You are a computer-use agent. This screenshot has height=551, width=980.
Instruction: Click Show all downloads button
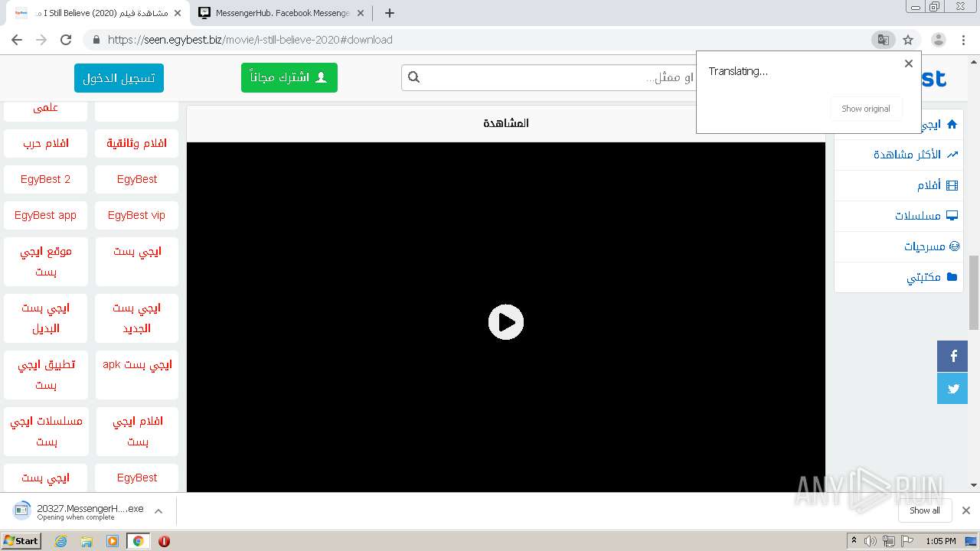(924, 510)
